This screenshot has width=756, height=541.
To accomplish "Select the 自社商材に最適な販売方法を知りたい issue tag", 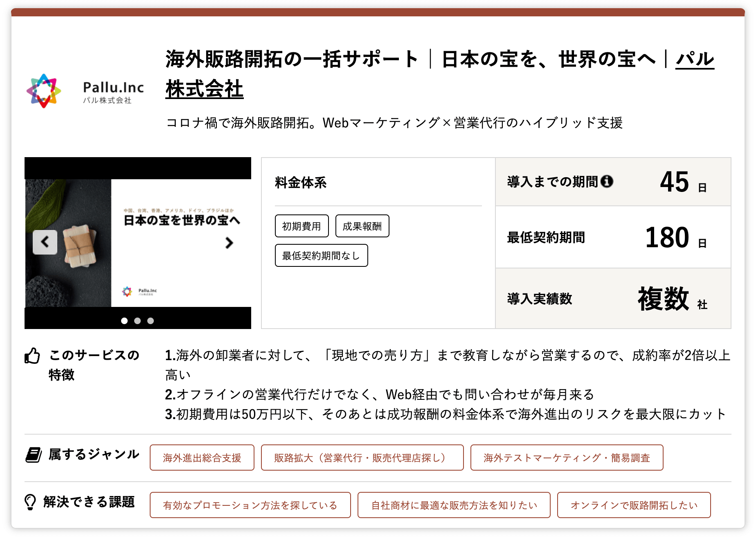I will coord(454,505).
